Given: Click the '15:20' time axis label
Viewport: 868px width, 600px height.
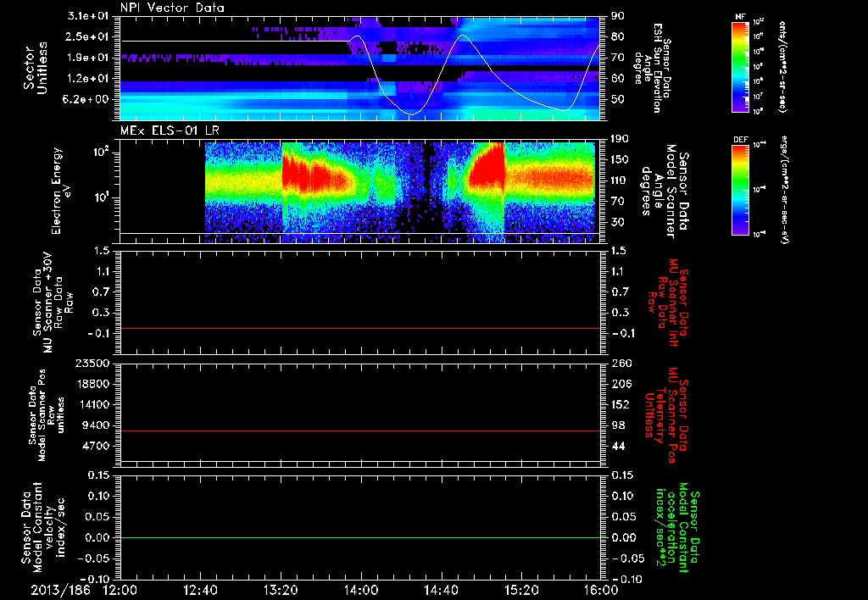Looking at the screenshot, I should (521, 591).
